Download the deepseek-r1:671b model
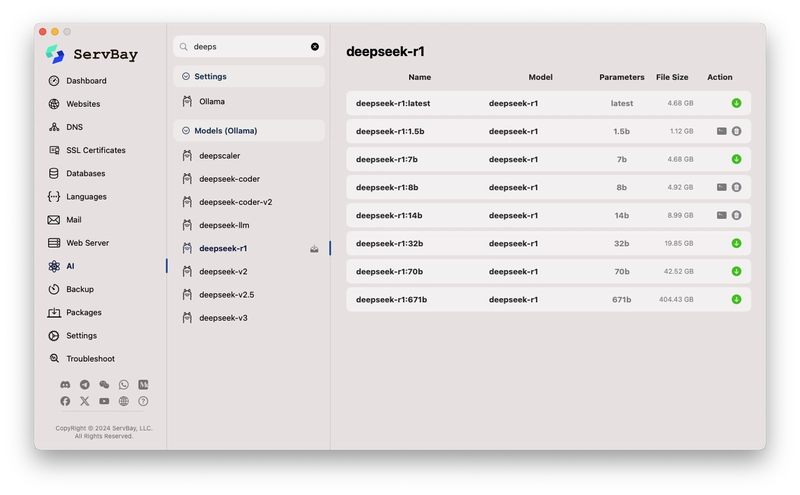Screen dimensions: 800x495 [x=736, y=300]
